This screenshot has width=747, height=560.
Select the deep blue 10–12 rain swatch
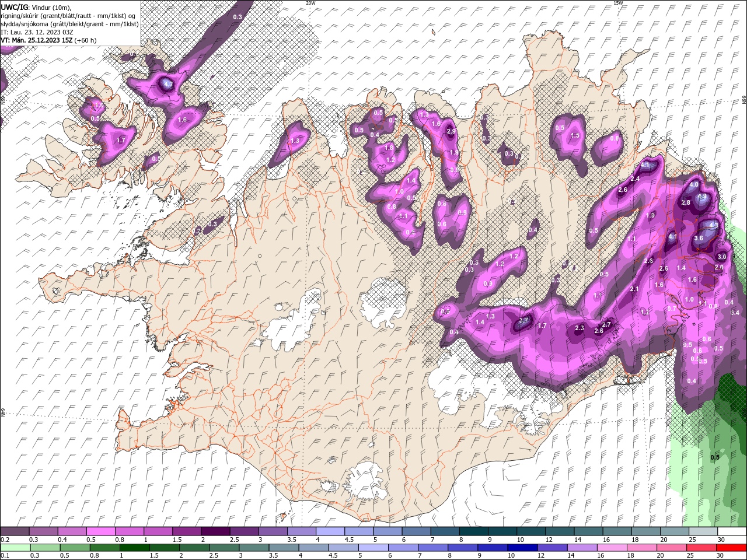tap(522, 548)
